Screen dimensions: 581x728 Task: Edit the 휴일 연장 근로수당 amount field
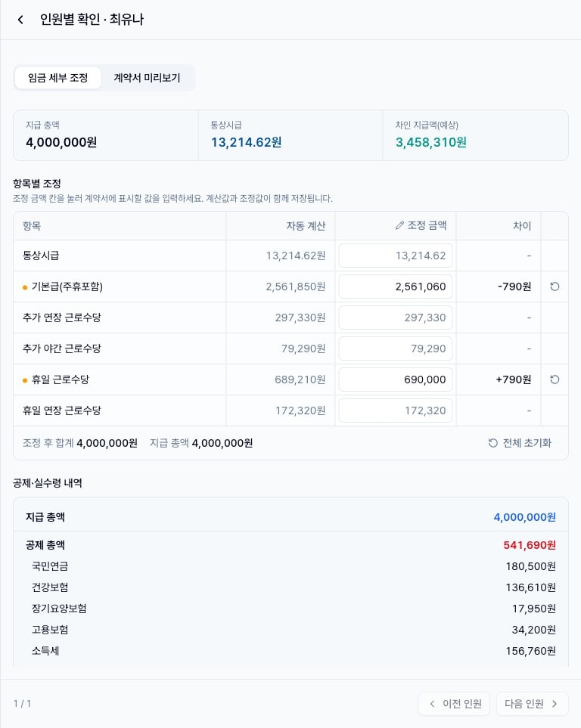tap(396, 410)
